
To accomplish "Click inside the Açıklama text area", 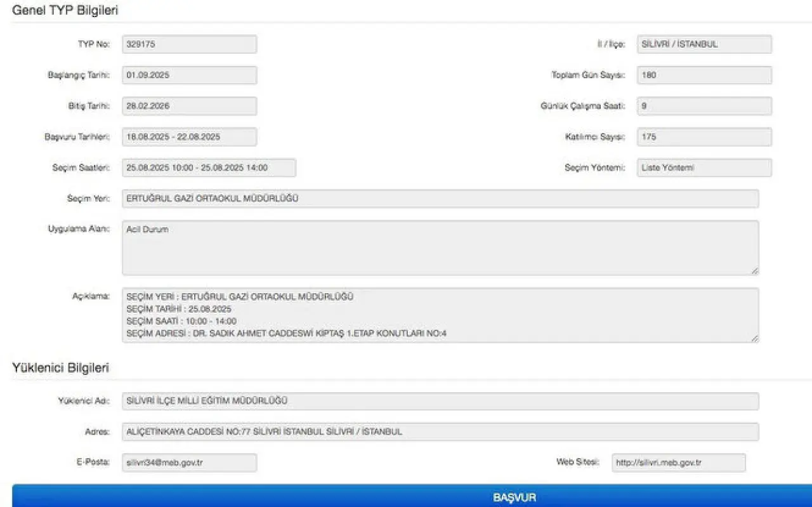I will click(440, 315).
